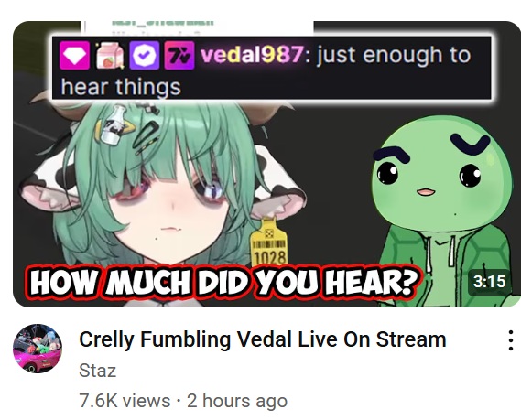The image size is (521, 420).
Task: Click the yellow 1028 ear tag
Action: click(269, 242)
